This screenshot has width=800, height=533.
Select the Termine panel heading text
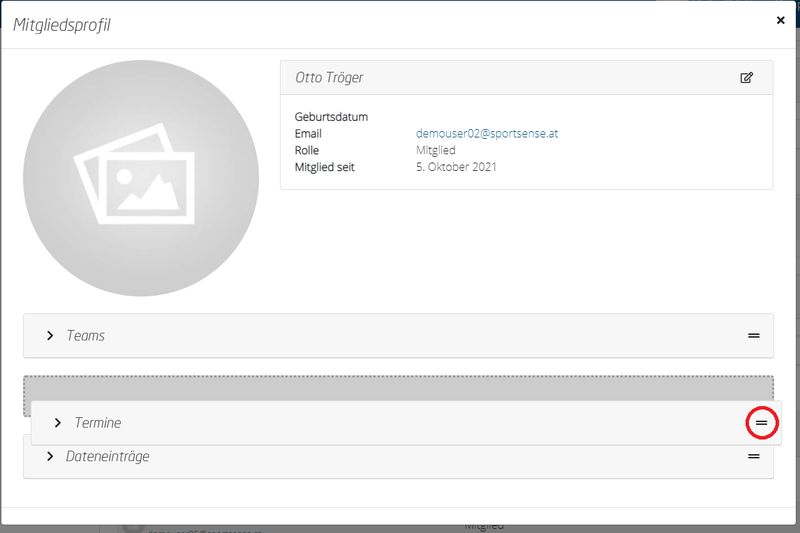click(98, 423)
